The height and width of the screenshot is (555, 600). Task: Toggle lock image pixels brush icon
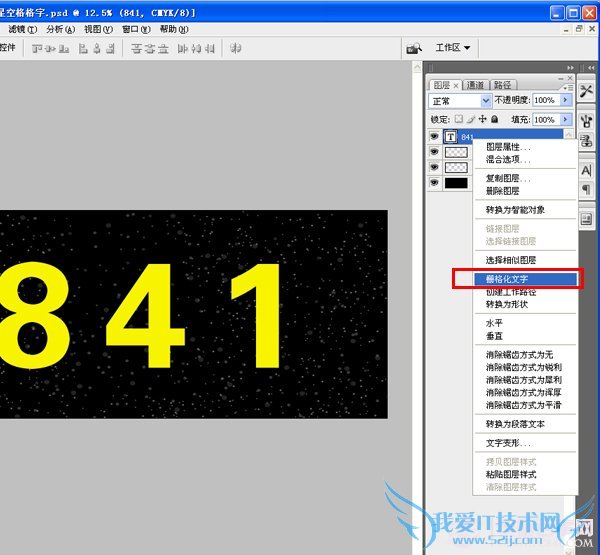(471, 119)
